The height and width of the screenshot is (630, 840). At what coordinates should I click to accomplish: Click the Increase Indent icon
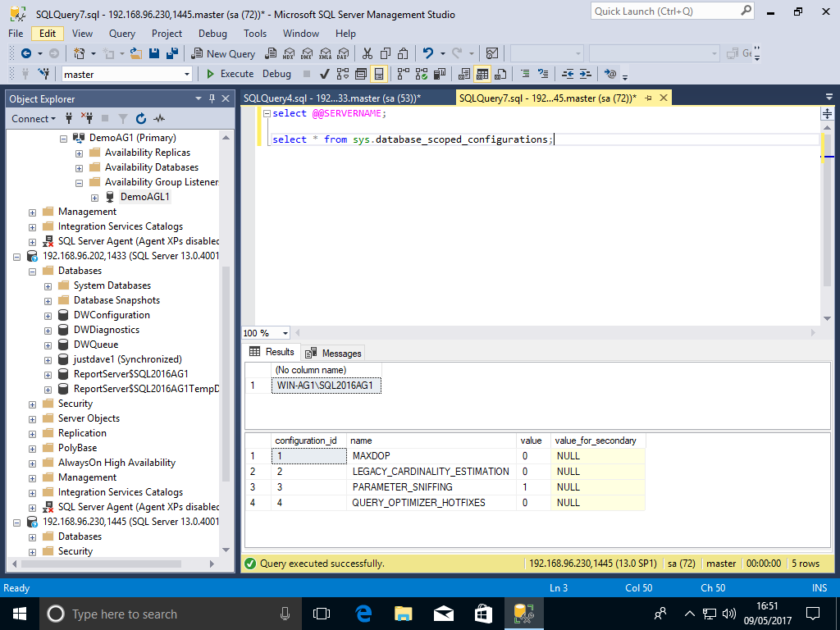click(585, 74)
